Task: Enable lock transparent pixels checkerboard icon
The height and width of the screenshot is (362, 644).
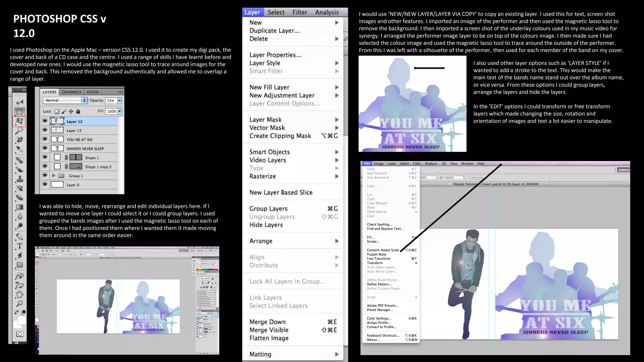Action: coord(57,111)
